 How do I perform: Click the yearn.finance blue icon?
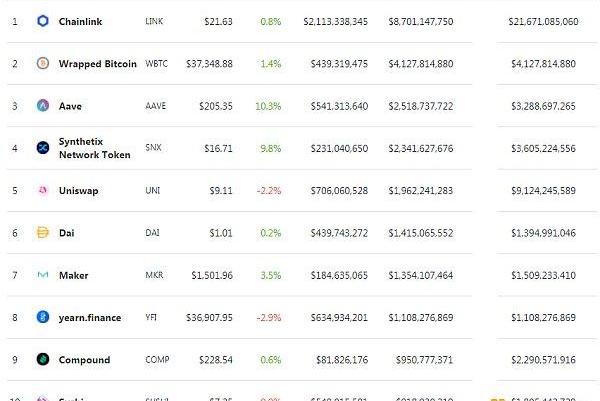pyautogui.click(x=43, y=317)
